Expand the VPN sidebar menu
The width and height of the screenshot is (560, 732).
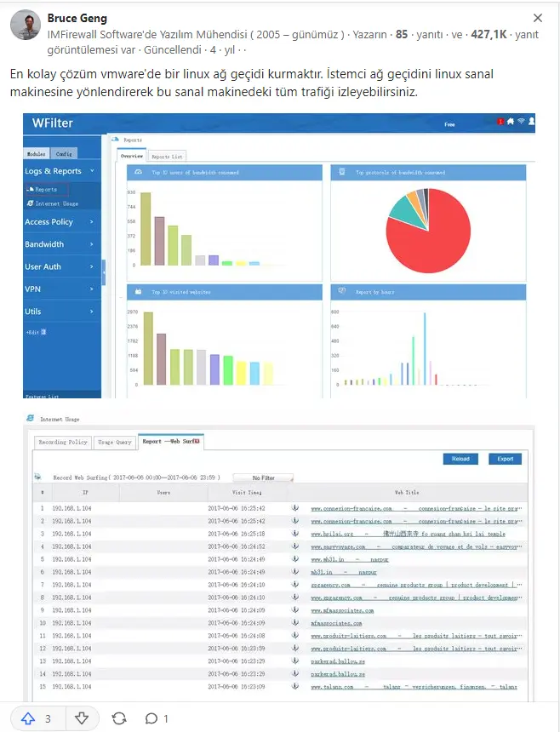pos(60,289)
